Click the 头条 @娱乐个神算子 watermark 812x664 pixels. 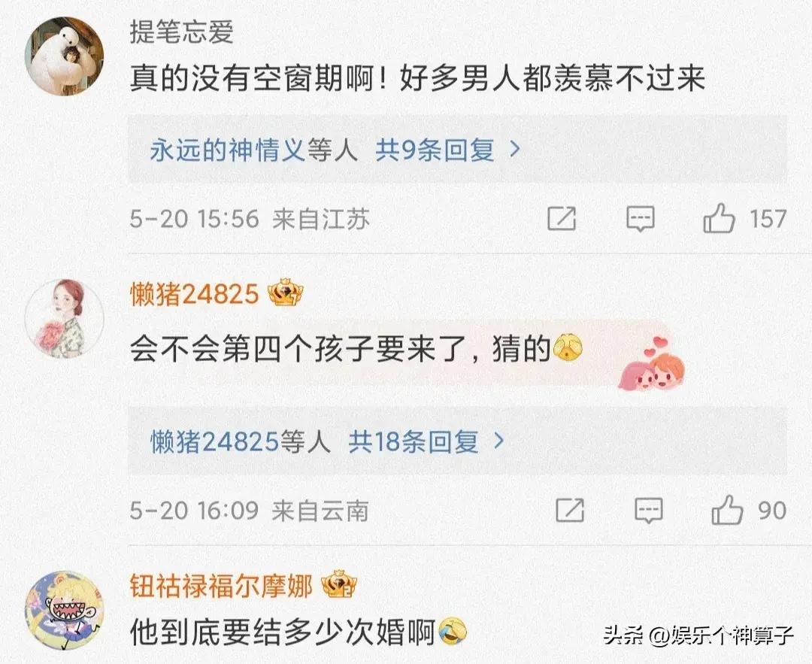[x=698, y=635]
